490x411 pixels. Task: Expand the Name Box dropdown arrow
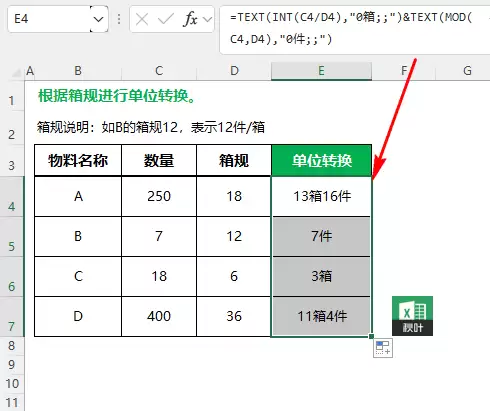point(99,19)
